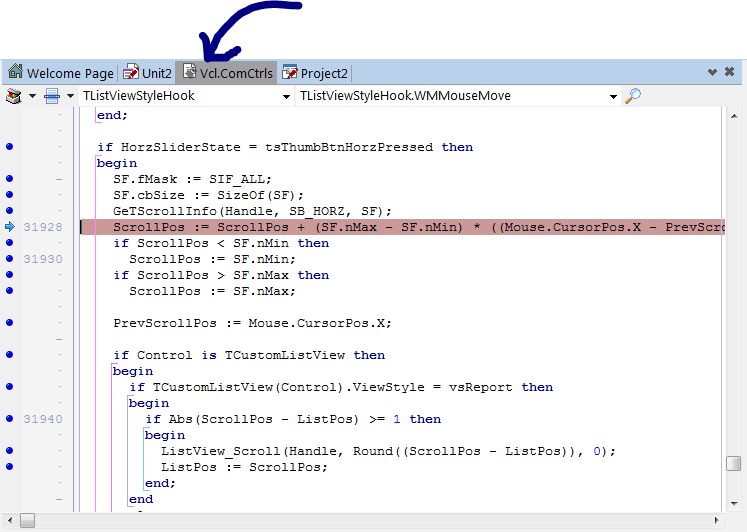Screen dimensions: 747x532
Task: Toggle breakpoint on ScrollPos < SF.nMin line
Action: pyautogui.click(x=10, y=242)
